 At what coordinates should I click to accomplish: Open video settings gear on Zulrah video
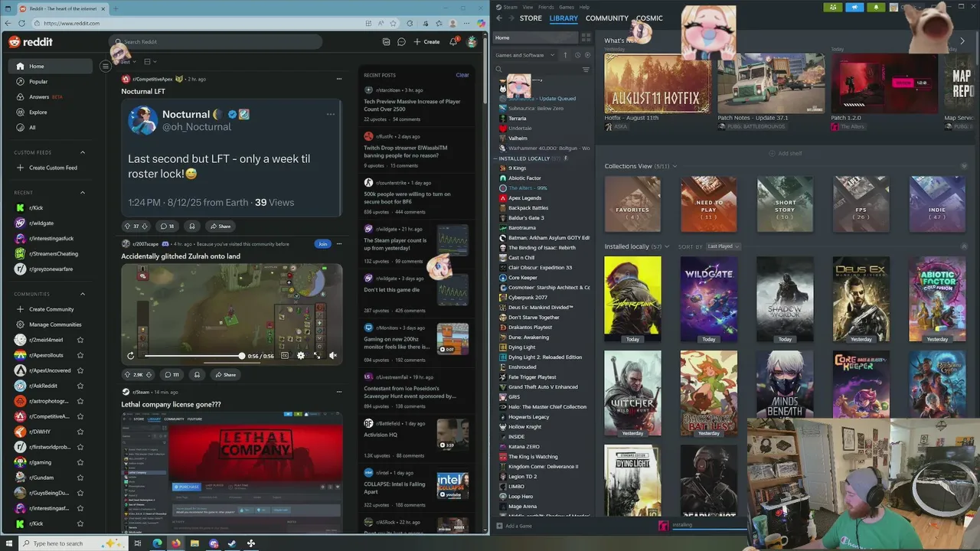click(x=300, y=356)
